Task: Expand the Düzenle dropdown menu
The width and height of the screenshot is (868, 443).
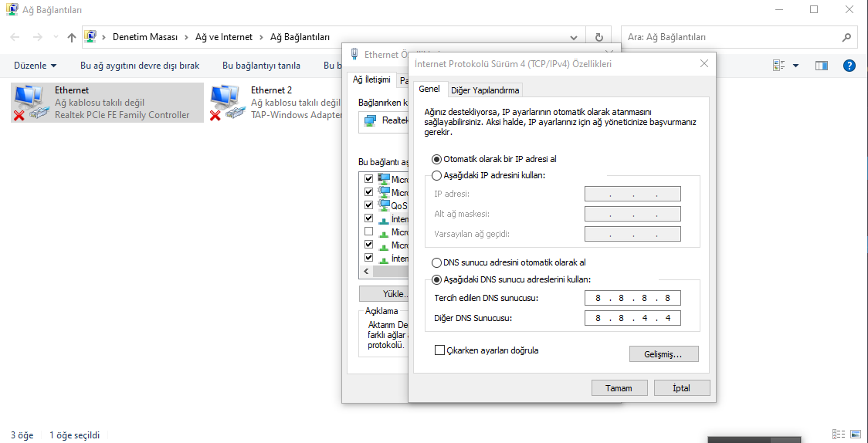Action: point(36,66)
